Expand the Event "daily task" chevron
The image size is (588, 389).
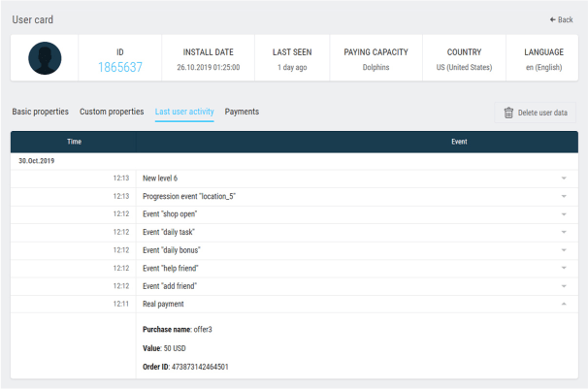[x=563, y=232]
